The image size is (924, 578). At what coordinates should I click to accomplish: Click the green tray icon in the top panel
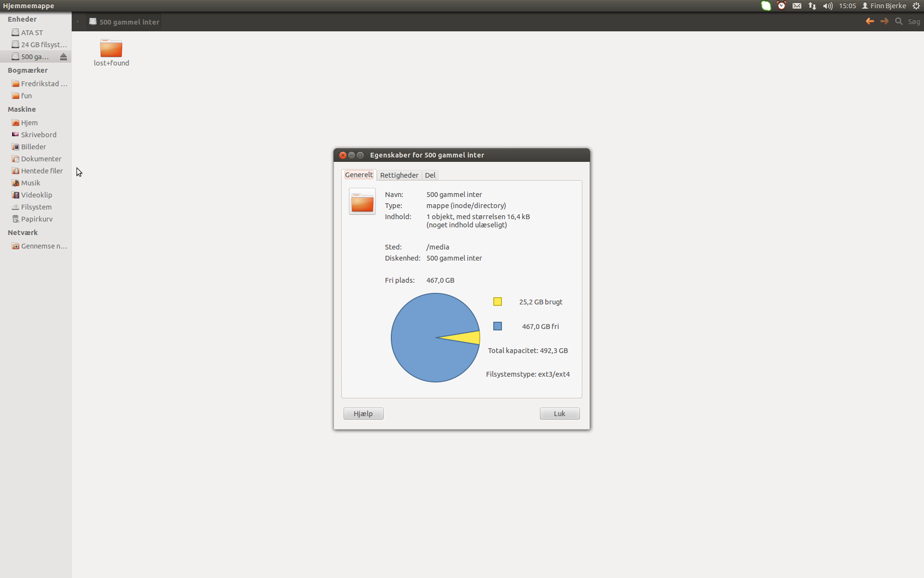tap(766, 6)
